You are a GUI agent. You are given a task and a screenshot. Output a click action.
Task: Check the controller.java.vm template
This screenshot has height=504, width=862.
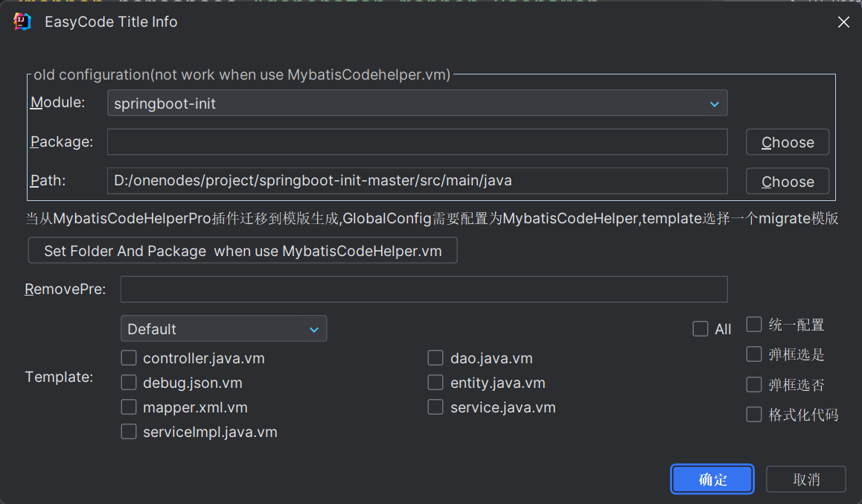pos(129,358)
